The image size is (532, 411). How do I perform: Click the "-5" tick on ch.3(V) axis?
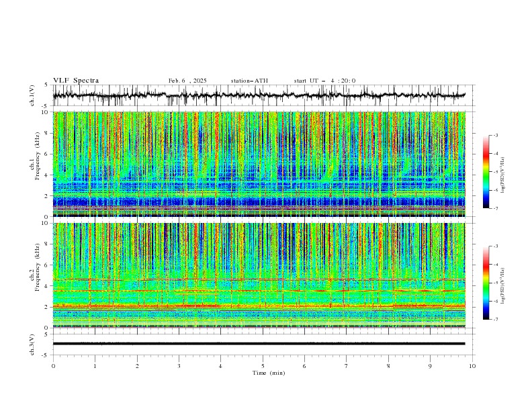[x=46, y=355]
